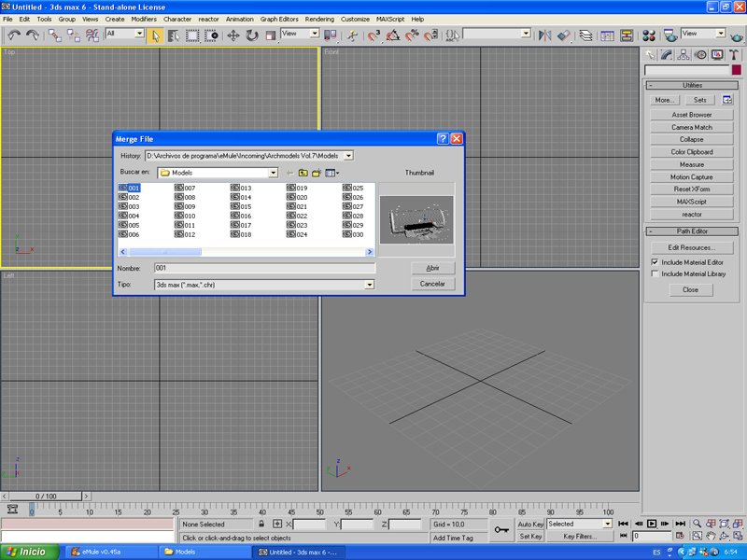Image resolution: width=747 pixels, height=560 pixels.
Task: Click the Reset XForm utility button
Action: [692, 189]
